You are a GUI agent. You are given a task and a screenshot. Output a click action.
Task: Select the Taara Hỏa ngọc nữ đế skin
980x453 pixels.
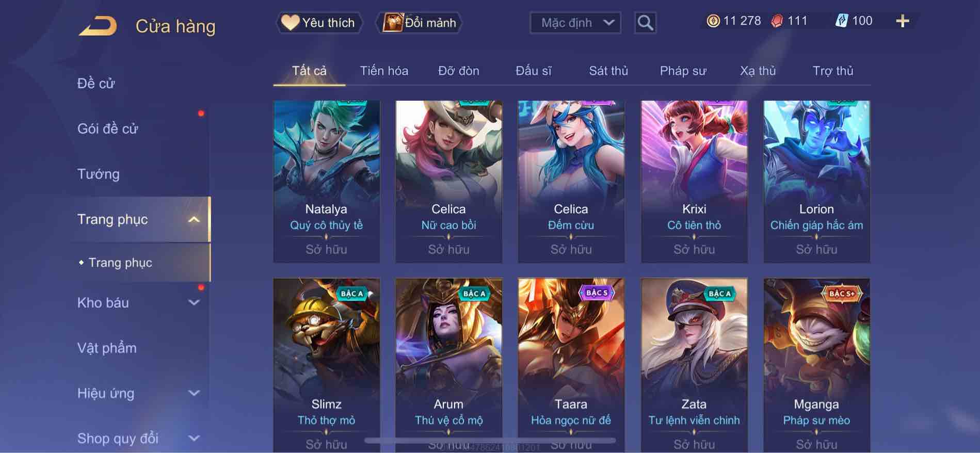point(571,365)
